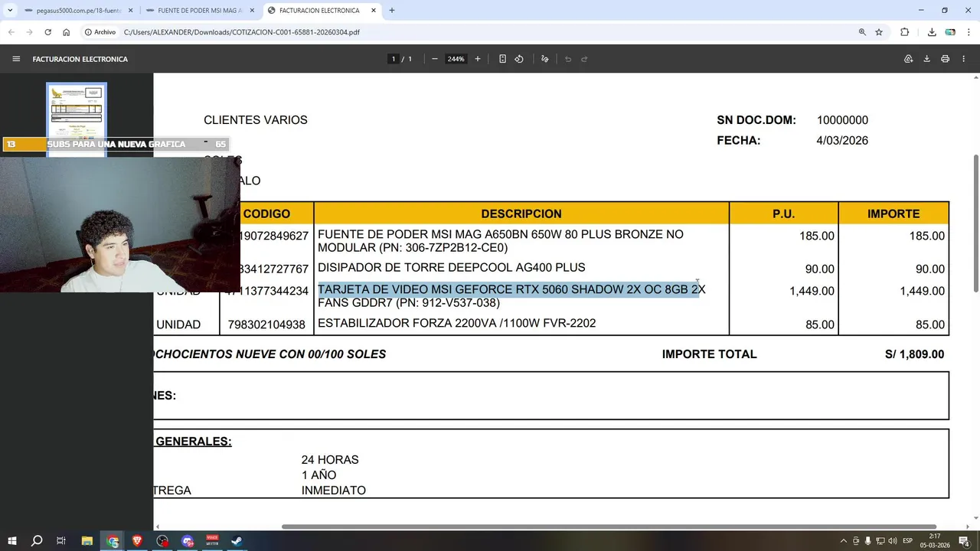Click the code 798302104938 cell
Screen dimensions: 980x551
[266, 324]
